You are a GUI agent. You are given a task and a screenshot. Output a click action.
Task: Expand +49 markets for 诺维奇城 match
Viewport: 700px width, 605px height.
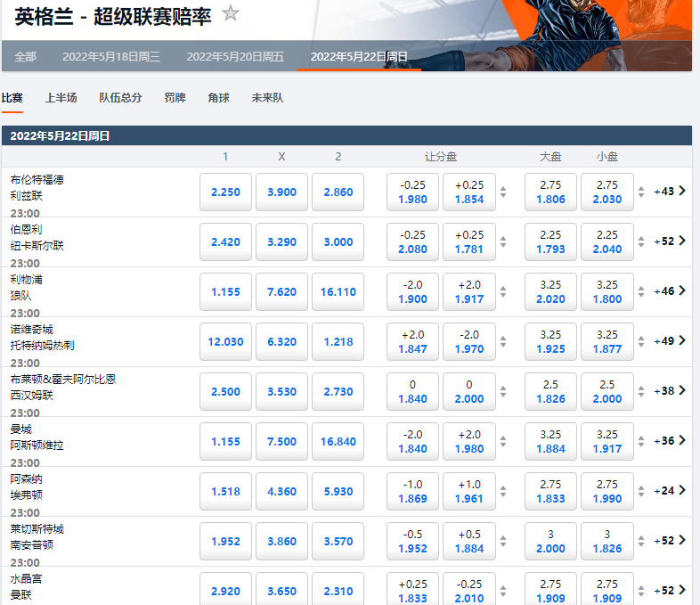tap(670, 341)
